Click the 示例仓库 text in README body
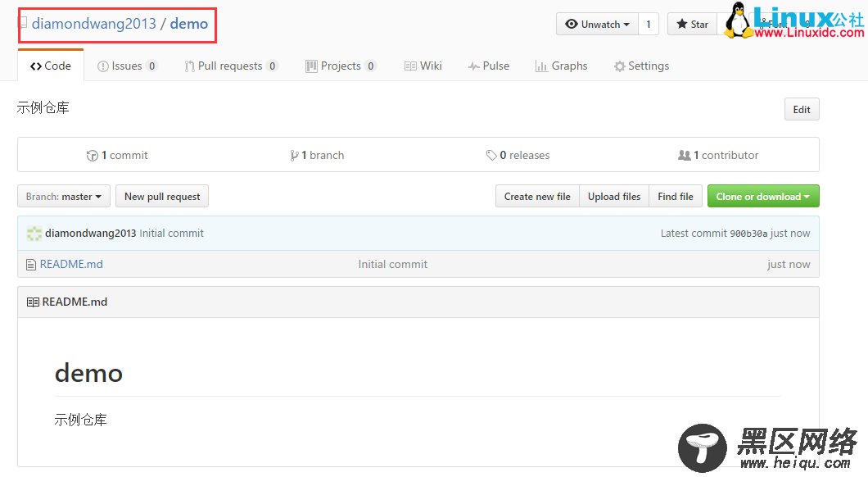 click(x=81, y=420)
